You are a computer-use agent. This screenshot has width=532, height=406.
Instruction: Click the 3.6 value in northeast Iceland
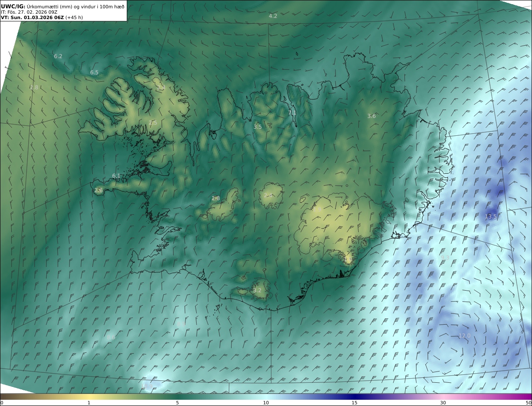point(372,116)
